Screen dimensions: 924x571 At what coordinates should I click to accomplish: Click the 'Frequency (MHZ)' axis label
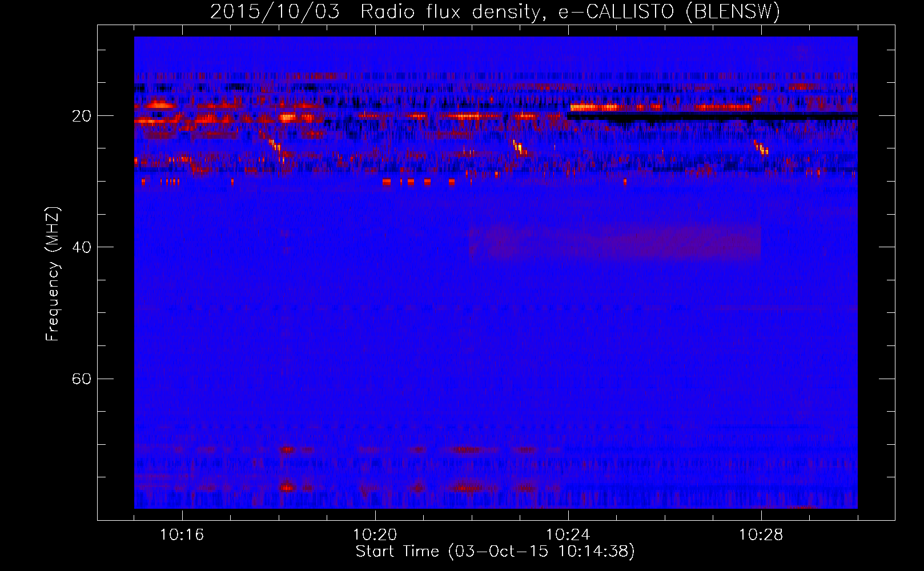53,274
